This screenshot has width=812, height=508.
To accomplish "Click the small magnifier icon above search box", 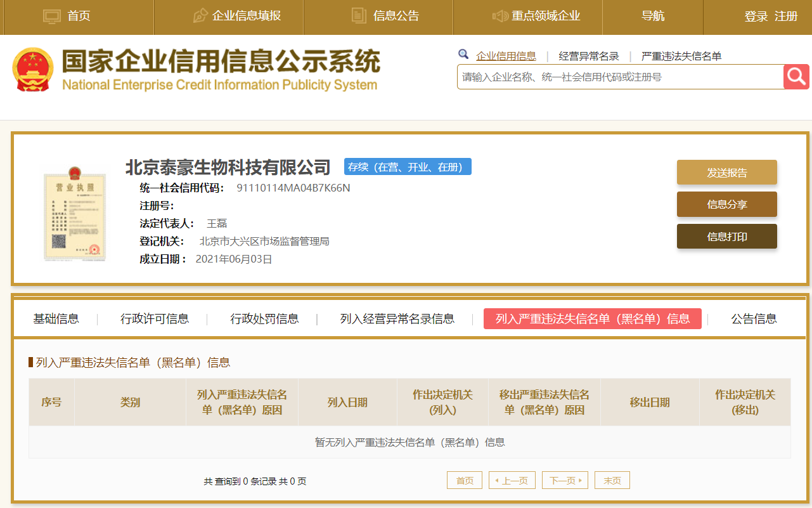I will tap(463, 55).
